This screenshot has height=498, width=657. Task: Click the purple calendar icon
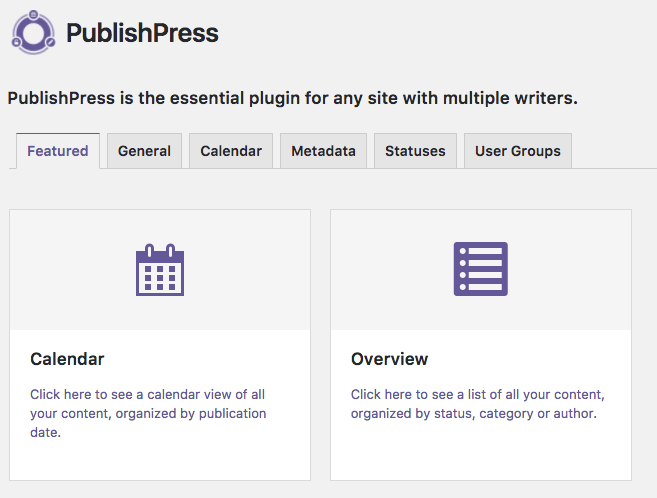point(160,269)
